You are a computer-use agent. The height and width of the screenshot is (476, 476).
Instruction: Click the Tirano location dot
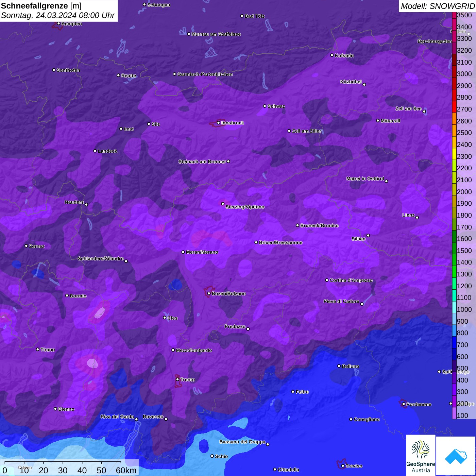[x=38, y=349]
